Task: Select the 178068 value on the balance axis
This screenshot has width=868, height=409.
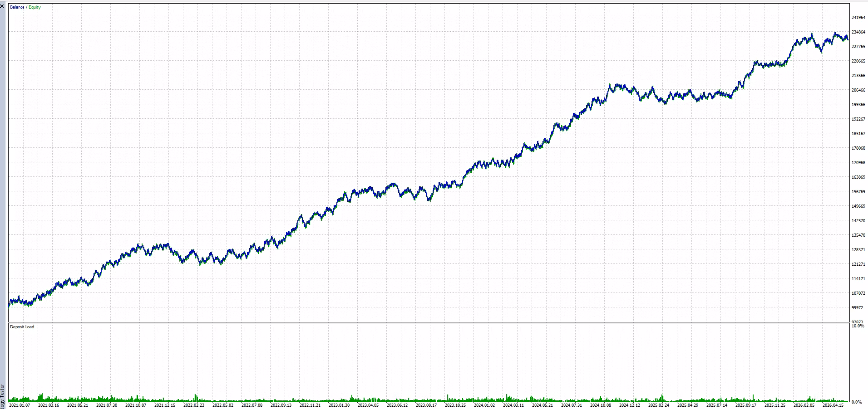Action: [858, 148]
